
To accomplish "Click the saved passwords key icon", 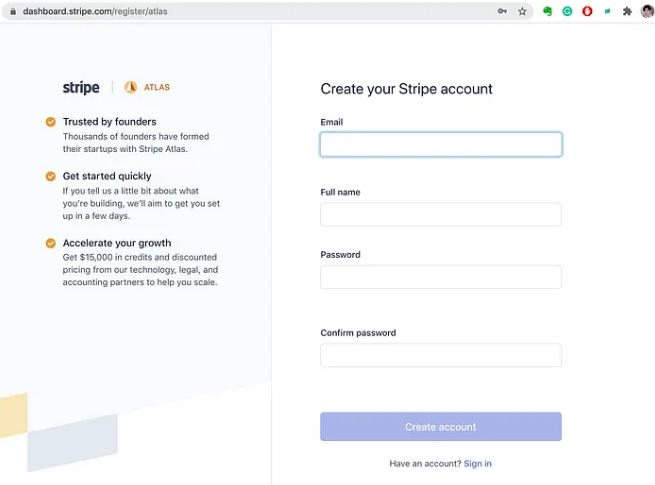I will pos(502,11).
